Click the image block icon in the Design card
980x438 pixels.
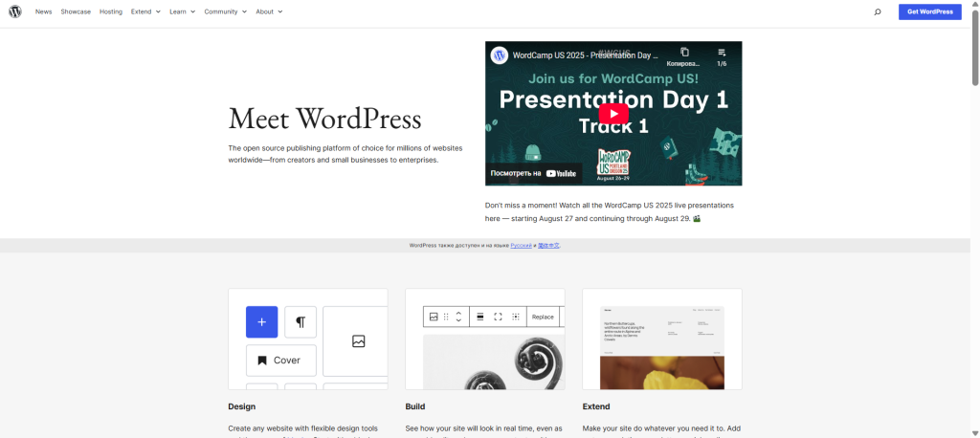pos(358,341)
